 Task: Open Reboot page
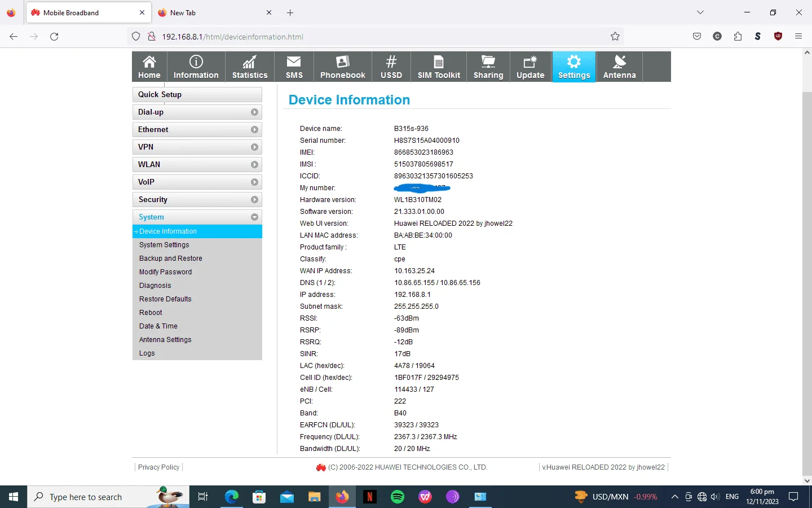click(151, 313)
